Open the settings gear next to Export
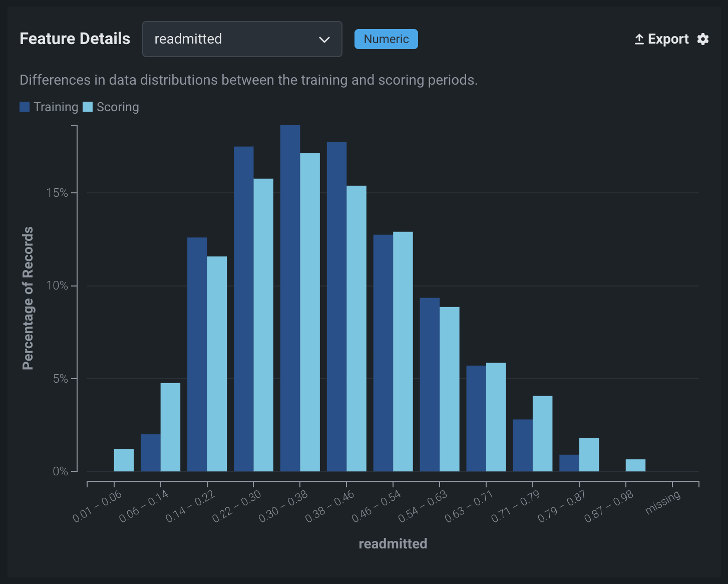This screenshot has height=584, width=728. tap(703, 39)
